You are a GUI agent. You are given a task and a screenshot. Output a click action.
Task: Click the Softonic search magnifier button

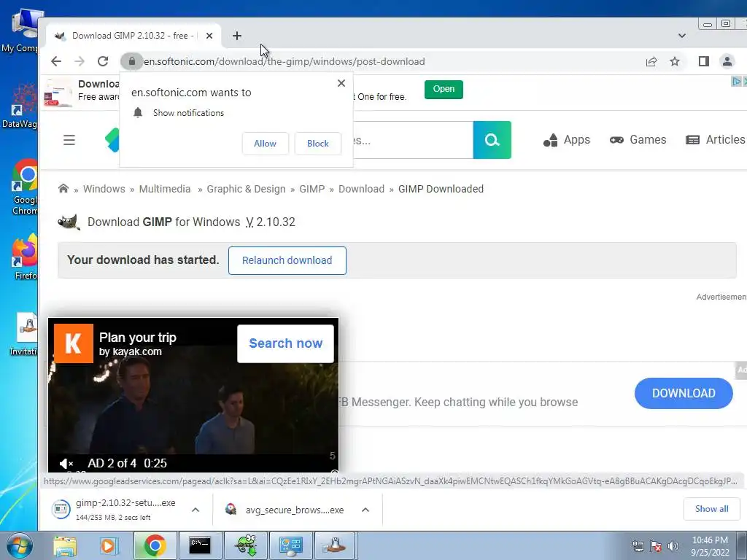tap(492, 140)
